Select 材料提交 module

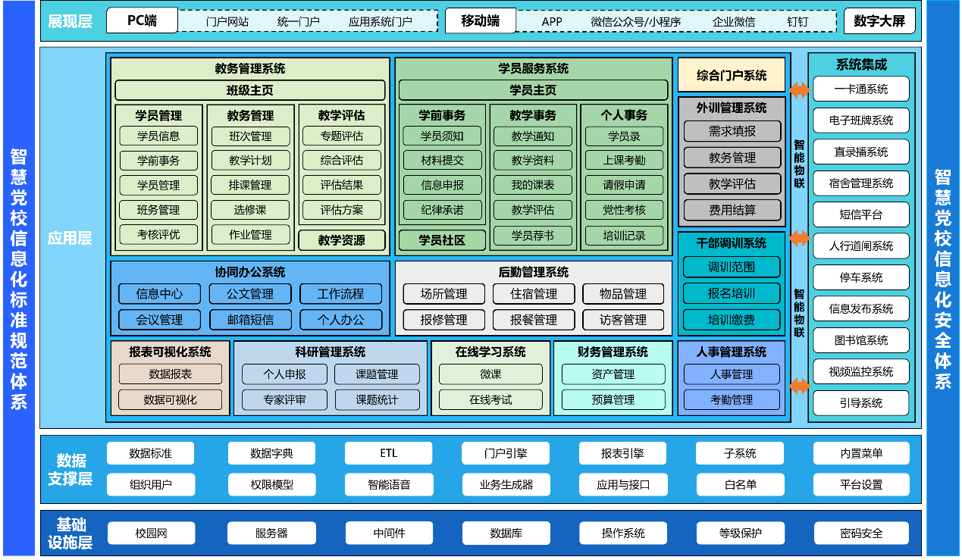tap(442, 161)
